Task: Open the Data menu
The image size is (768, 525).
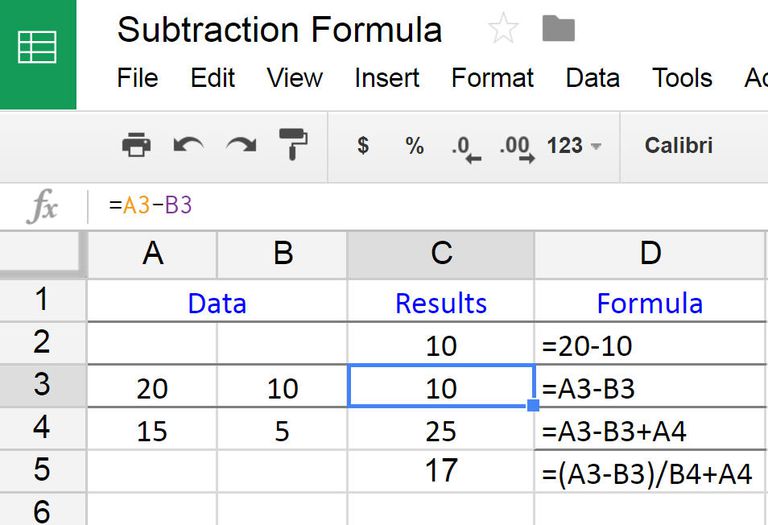Action: tap(593, 78)
